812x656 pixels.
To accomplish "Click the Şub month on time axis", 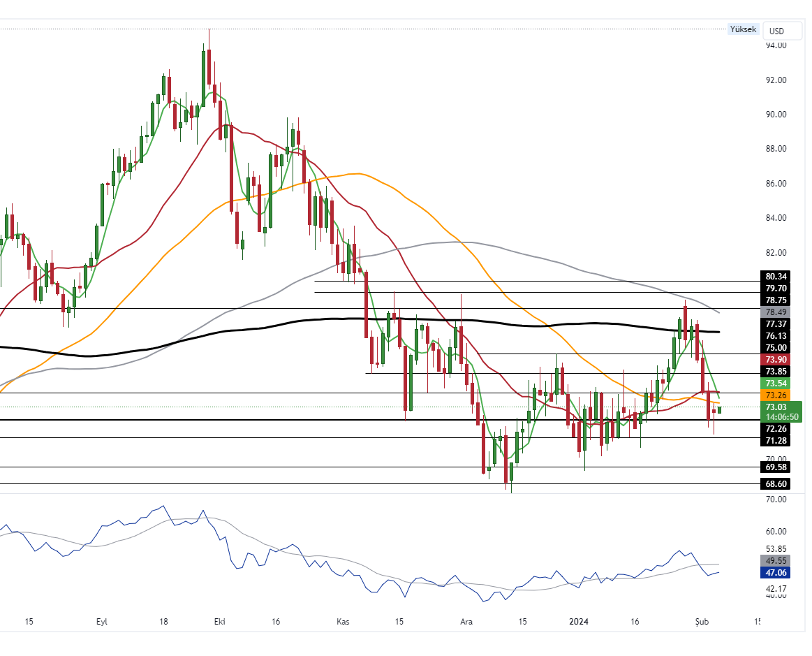I will pos(702,621).
